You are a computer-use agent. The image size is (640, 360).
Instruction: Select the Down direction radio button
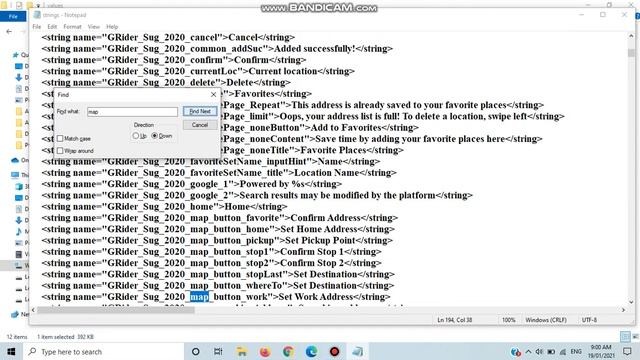point(154,136)
